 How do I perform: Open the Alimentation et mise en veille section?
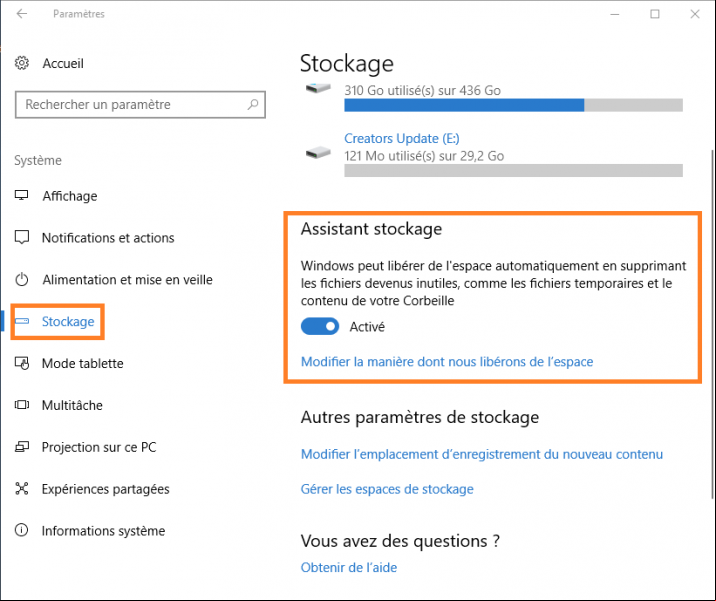[127, 279]
